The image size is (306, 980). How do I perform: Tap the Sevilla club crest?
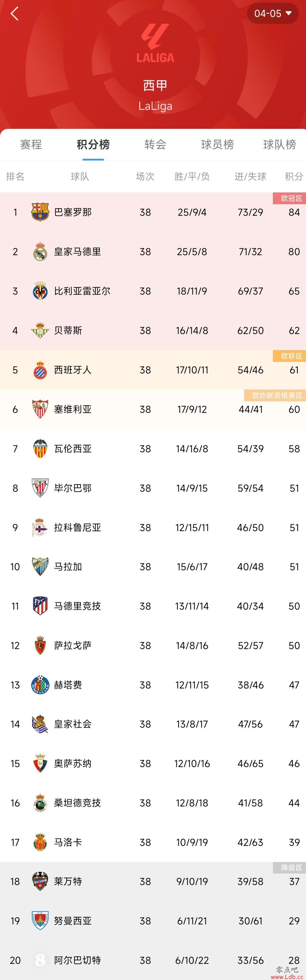point(40,409)
